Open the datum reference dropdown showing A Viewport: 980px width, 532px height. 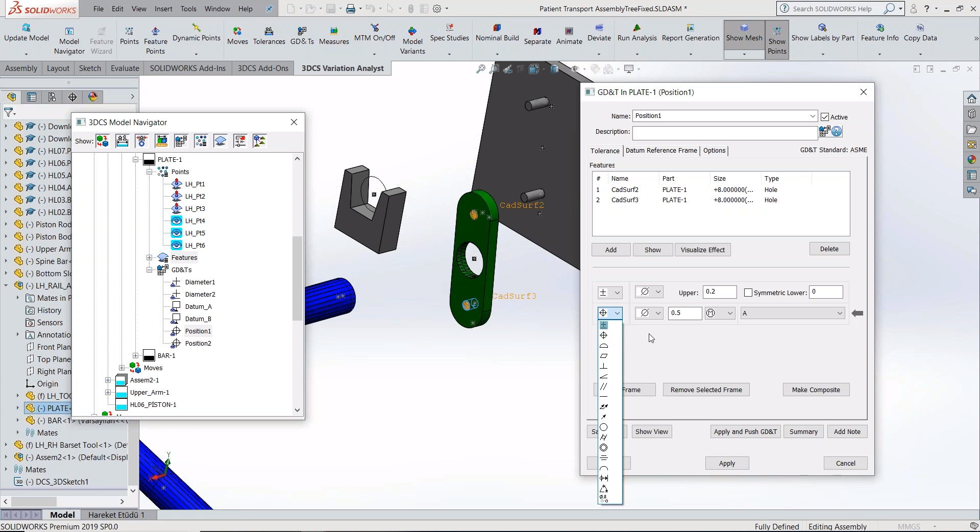(x=840, y=313)
